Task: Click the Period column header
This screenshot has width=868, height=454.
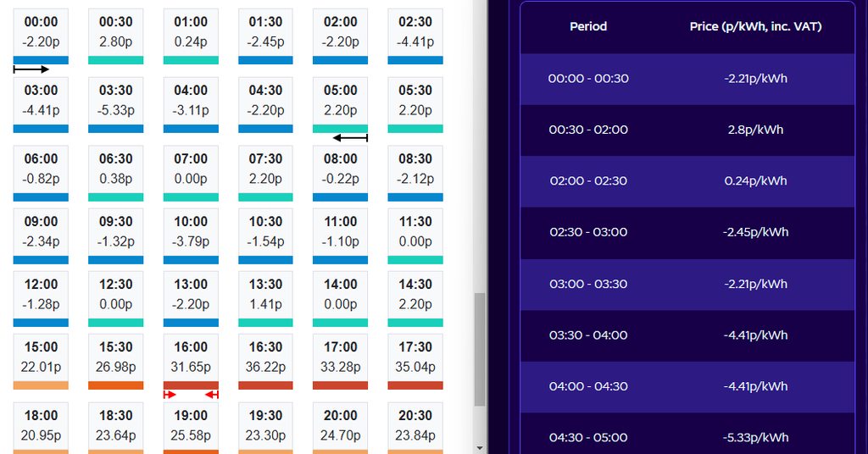Action: click(x=588, y=26)
